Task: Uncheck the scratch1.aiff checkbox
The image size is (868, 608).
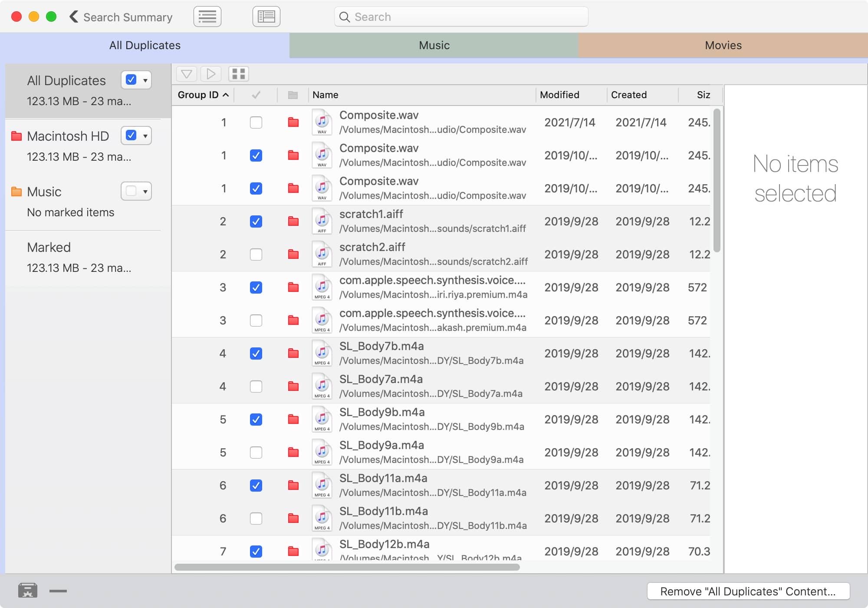Action: [256, 221]
